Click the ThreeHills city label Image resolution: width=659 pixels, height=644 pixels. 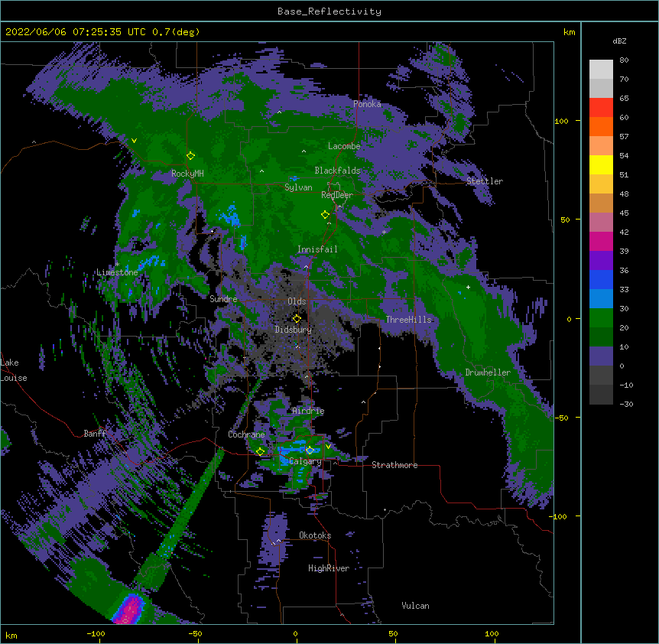[x=408, y=320]
